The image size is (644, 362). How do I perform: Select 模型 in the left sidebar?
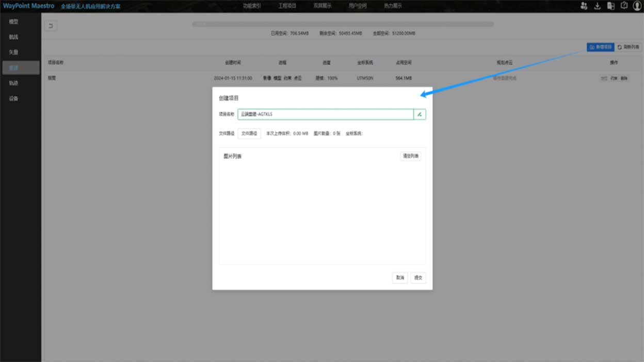point(14,22)
